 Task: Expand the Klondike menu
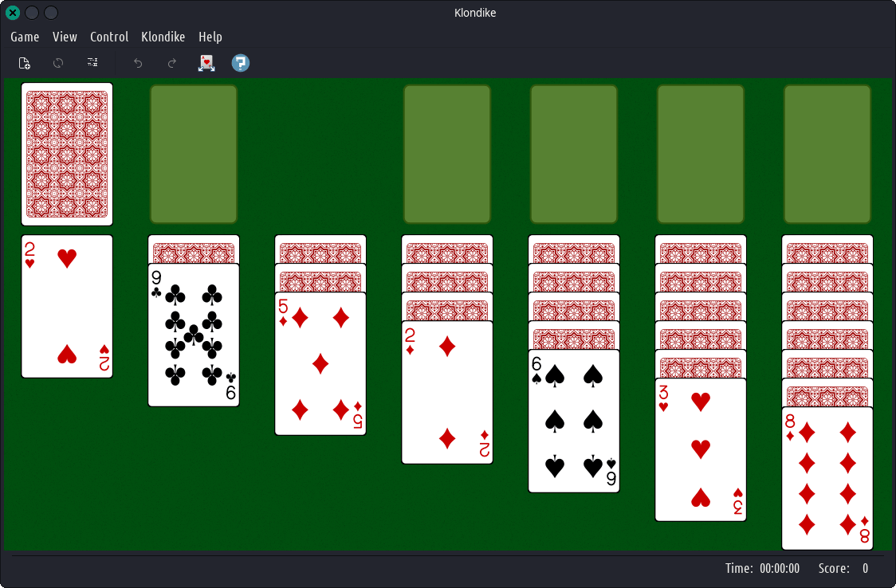[x=163, y=37]
